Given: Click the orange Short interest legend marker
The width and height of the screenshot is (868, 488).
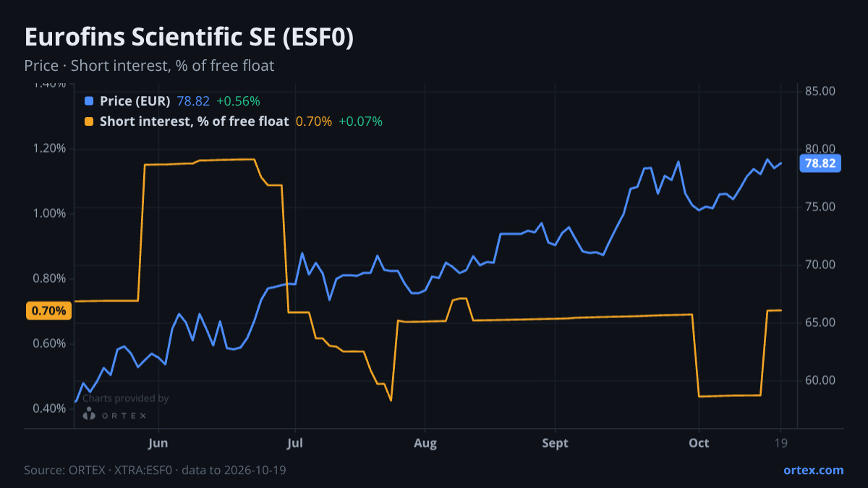Looking at the screenshot, I should (89, 121).
